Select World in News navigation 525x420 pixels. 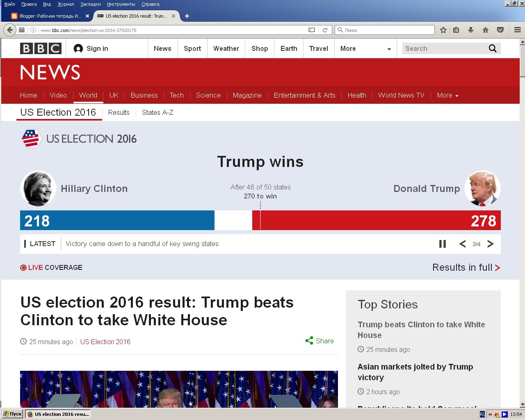click(88, 95)
